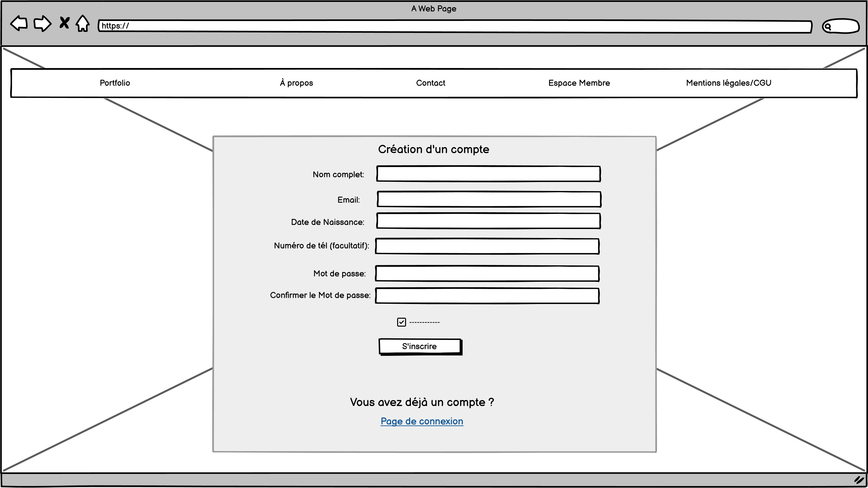The width and height of the screenshot is (868, 488).
Task: Open Mentions légales/CGU menu item
Action: point(729,83)
